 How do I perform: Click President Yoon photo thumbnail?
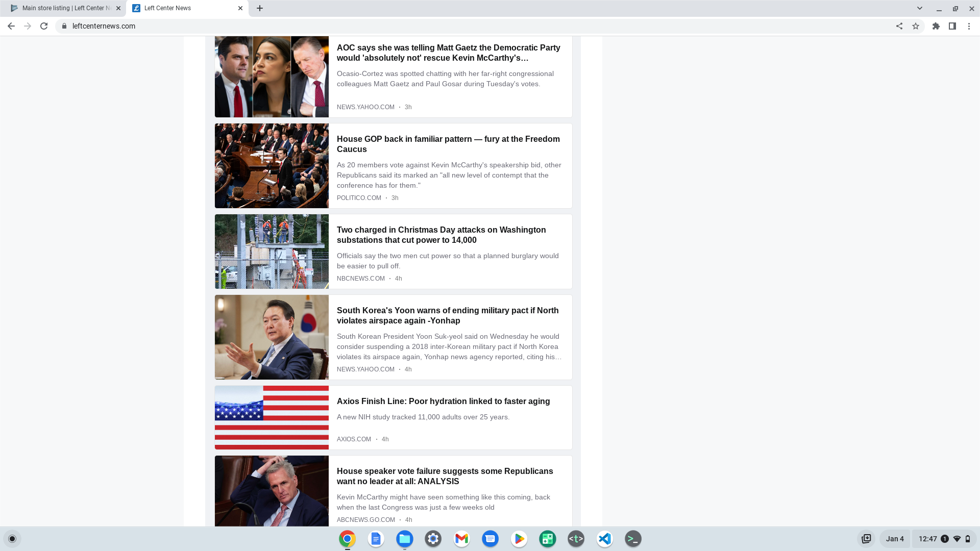[272, 337]
